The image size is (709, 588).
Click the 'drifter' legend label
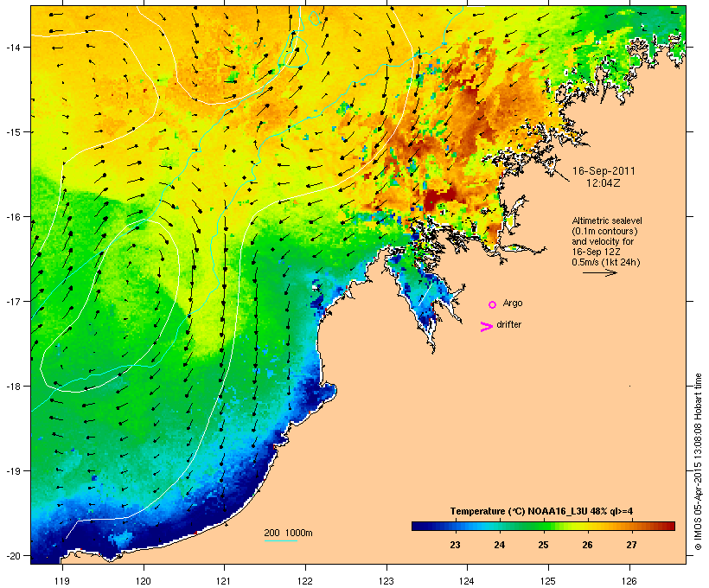click(x=508, y=324)
